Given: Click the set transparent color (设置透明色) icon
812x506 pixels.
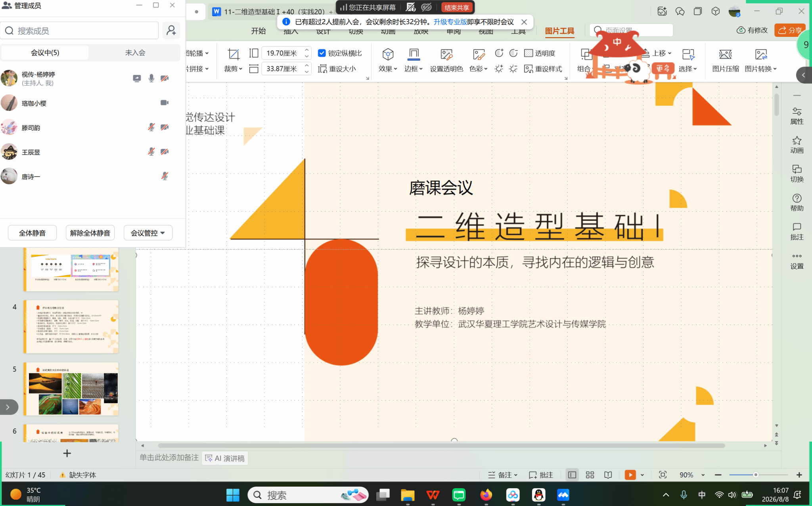Looking at the screenshot, I should coord(446,60).
